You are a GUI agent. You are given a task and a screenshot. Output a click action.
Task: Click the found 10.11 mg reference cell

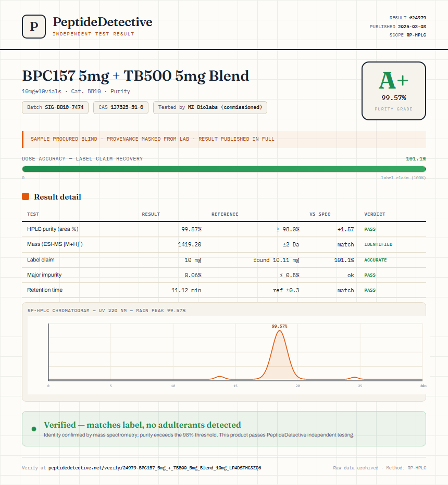click(x=276, y=260)
